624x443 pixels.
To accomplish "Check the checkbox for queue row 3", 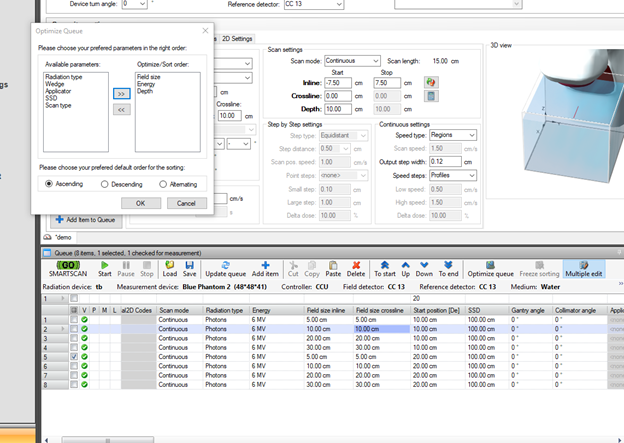I will coord(74,338).
